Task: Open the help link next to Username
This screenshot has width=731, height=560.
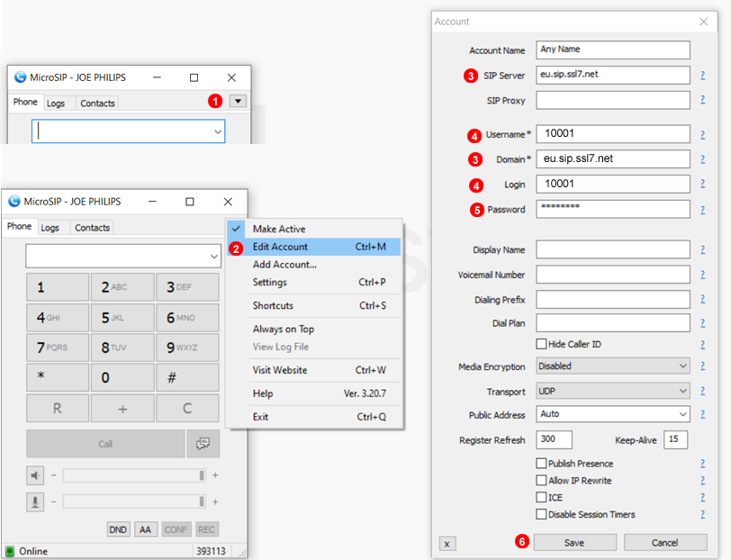Action: (702, 135)
